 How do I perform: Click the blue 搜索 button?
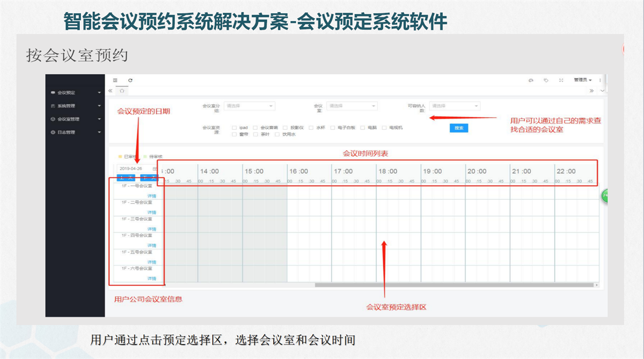(x=458, y=128)
